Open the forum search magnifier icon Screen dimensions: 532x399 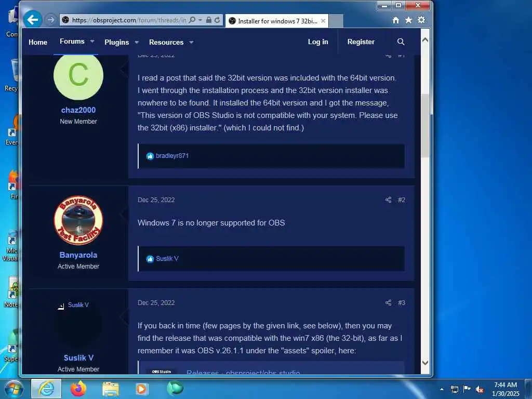[401, 42]
